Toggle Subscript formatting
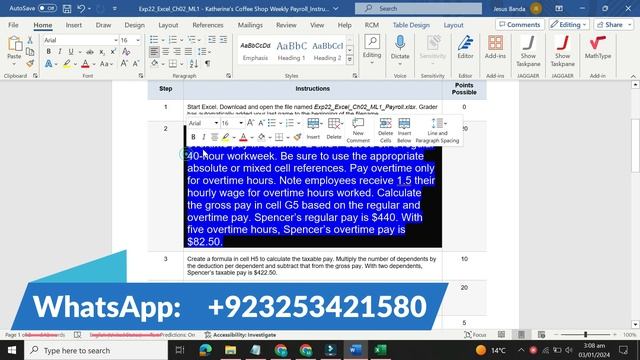This screenshot has width=640, height=360. pyautogui.click(x=102, y=52)
